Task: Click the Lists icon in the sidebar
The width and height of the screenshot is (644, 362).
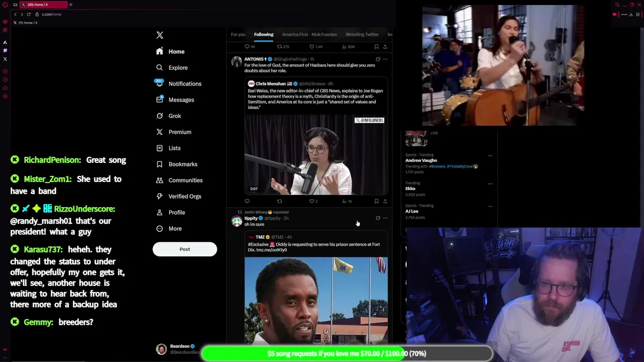Action: [159, 148]
